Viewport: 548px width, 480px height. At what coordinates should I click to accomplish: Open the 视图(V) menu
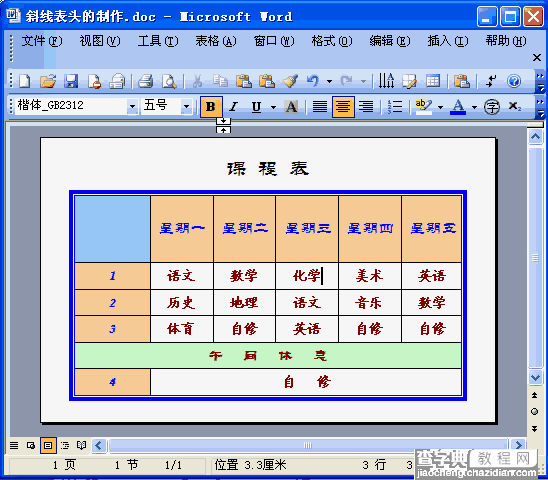pyautogui.click(x=100, y=41)
